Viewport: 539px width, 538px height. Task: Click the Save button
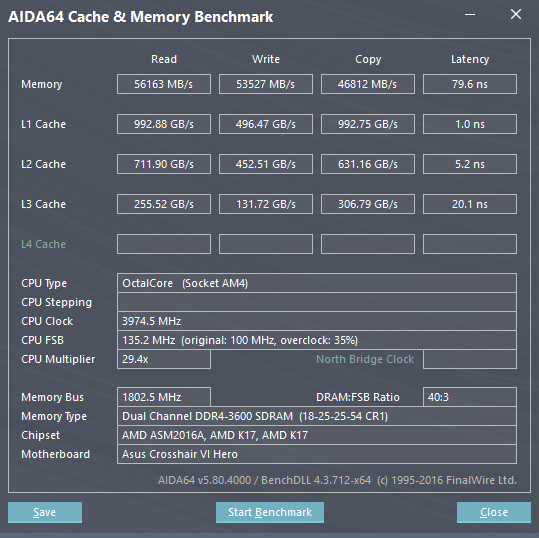click(x=45, y=512)
